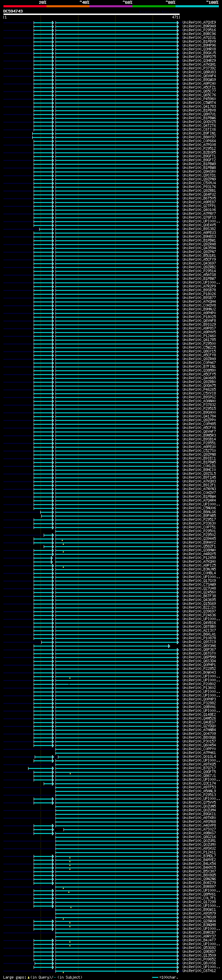This screenshot has height=980, width=222.
Task: Select label UniRef100_P10878
Action: pyautogui.click(x=199, y=638)
